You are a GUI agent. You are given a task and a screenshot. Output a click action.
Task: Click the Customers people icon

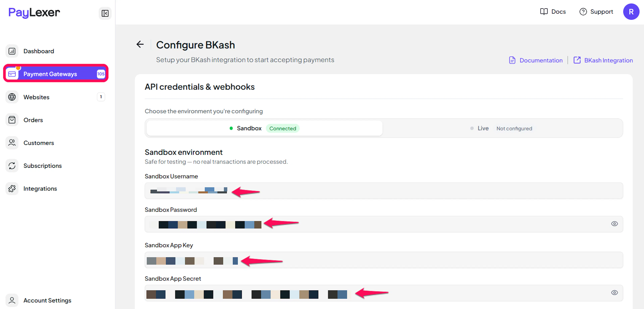coord(12,143)
